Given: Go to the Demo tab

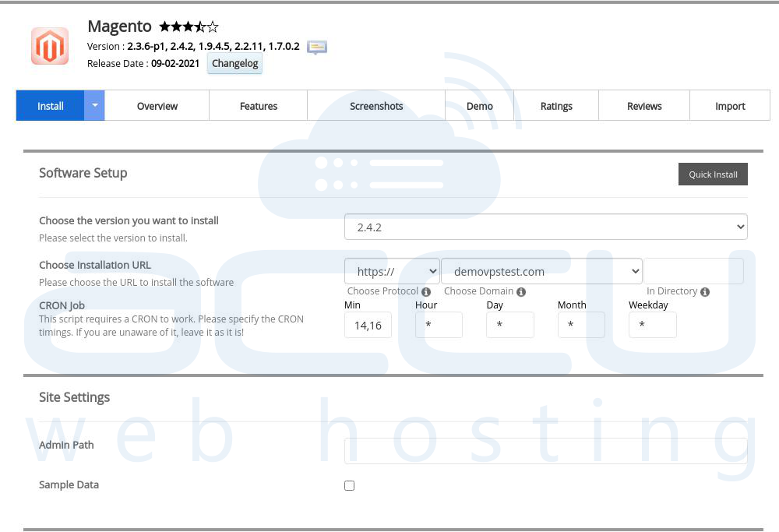Looking at the screenshot, I should point(479,105).
